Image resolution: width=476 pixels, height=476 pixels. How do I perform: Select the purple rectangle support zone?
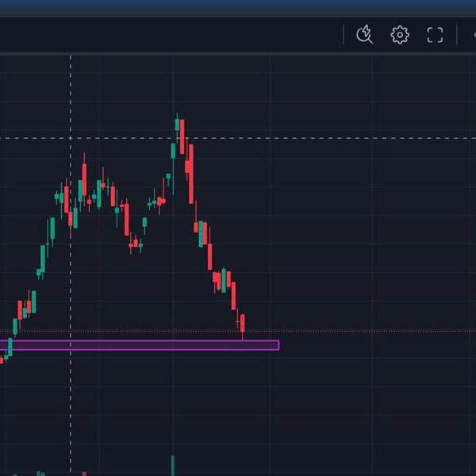pyautogui.click(x=140, y=345)
